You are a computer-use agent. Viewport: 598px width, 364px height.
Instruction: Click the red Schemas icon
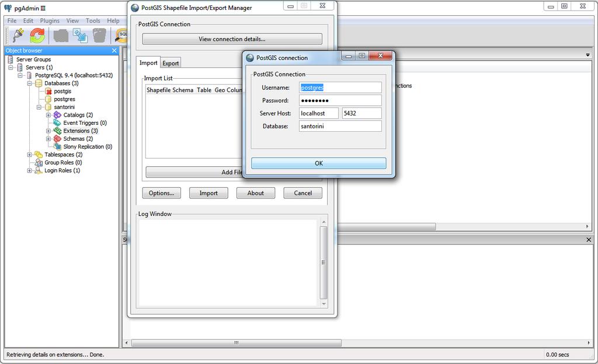[x=57, y=139]
